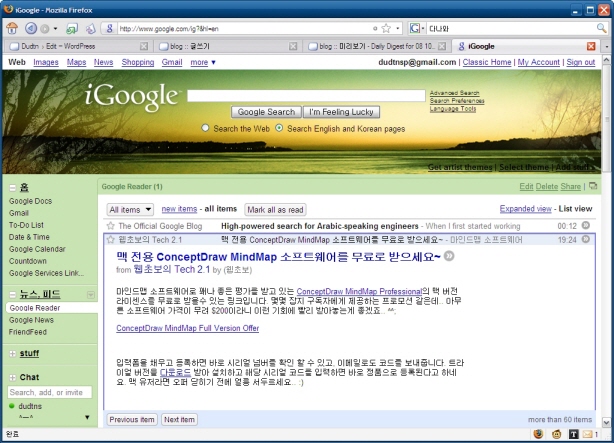This screenshot has height=443, width=614.
Task: Close the iGoogle tab
Action: coord(591,46)
